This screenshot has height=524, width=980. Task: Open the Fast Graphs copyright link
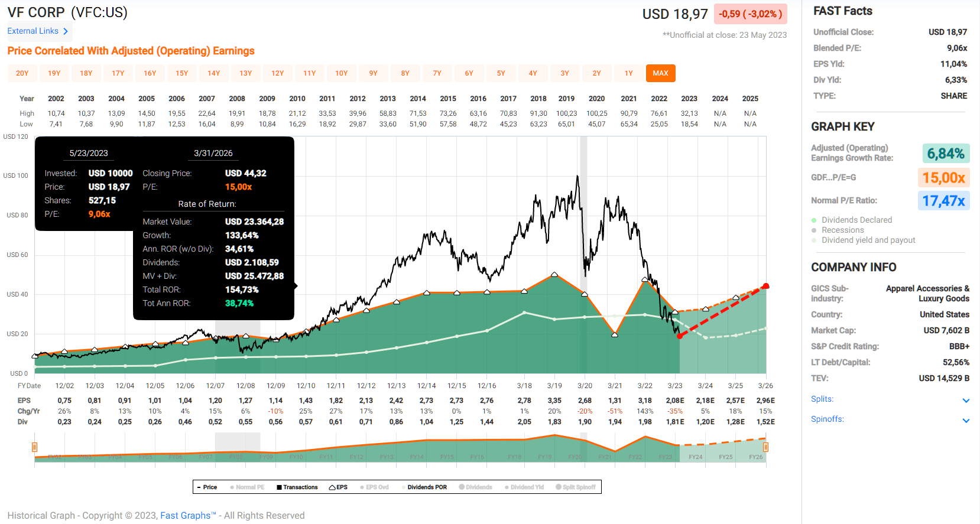188,516
